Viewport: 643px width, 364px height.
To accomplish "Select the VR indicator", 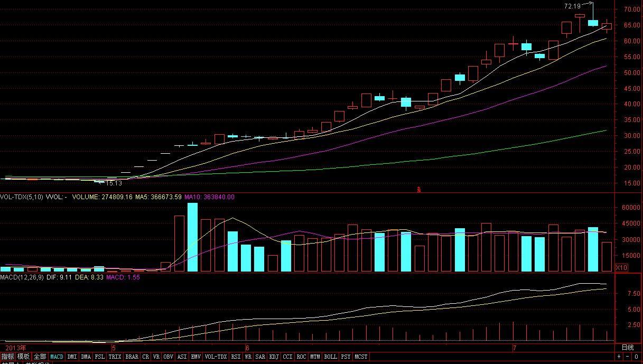I will (156, 357).
